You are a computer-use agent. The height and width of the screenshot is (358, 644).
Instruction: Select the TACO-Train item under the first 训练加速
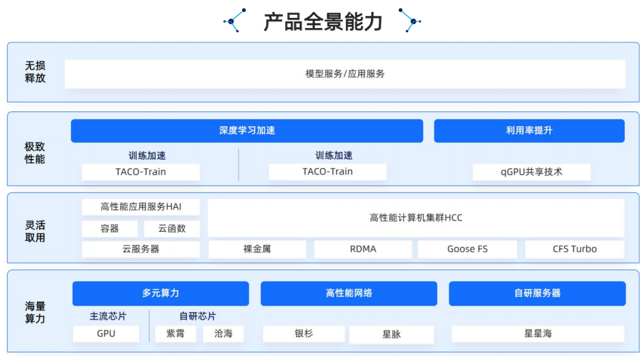tap(141, 172)
